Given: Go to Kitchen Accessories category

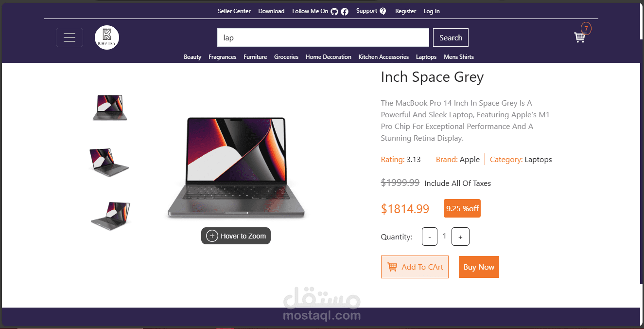Looking at the screenshot, I should 383,57.
